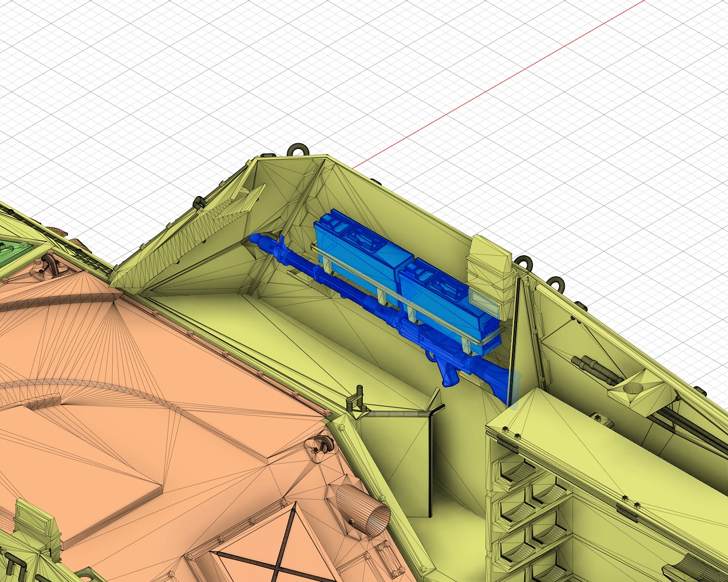Select the left blue ammo box
The image size is (728, 582).
tap(354, 243)
